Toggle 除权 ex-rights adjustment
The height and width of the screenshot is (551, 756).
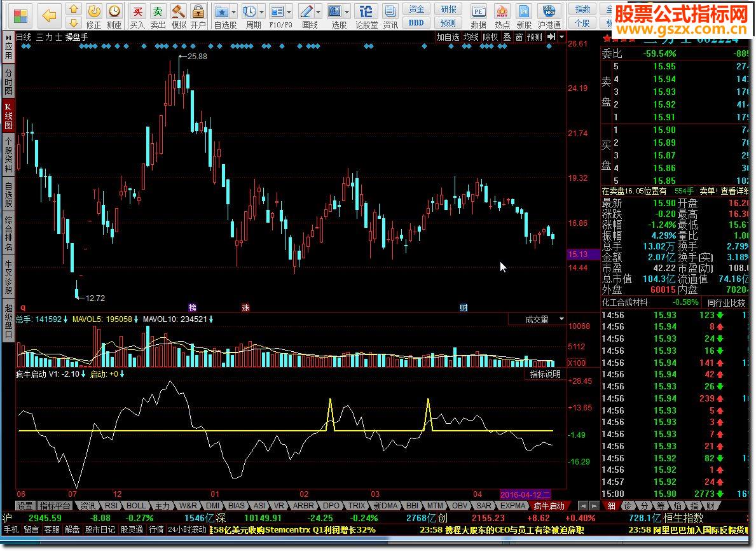click(x=490, y=38)
